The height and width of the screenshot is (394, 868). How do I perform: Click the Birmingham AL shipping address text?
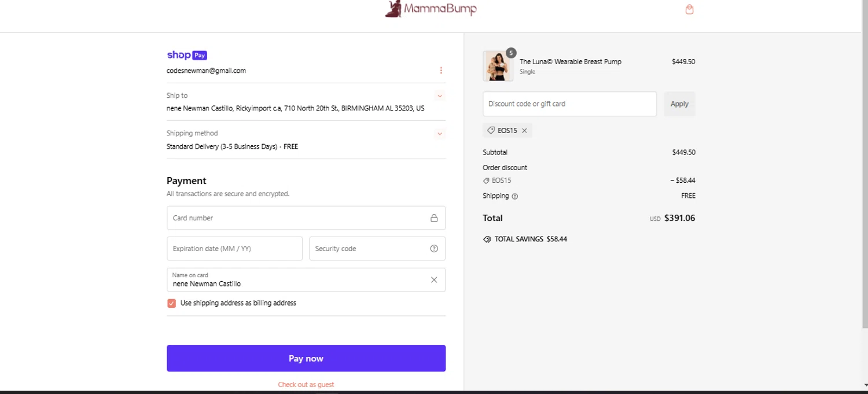[295, 108]
